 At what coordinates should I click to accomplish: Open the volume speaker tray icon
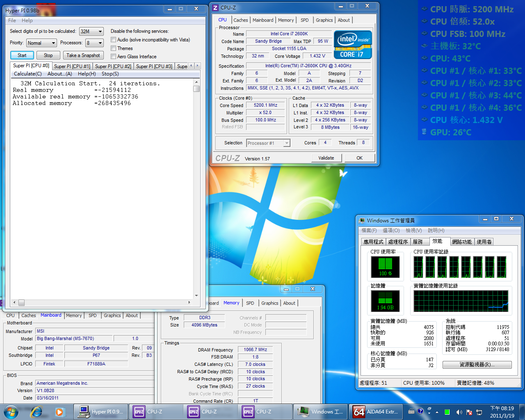459,412
